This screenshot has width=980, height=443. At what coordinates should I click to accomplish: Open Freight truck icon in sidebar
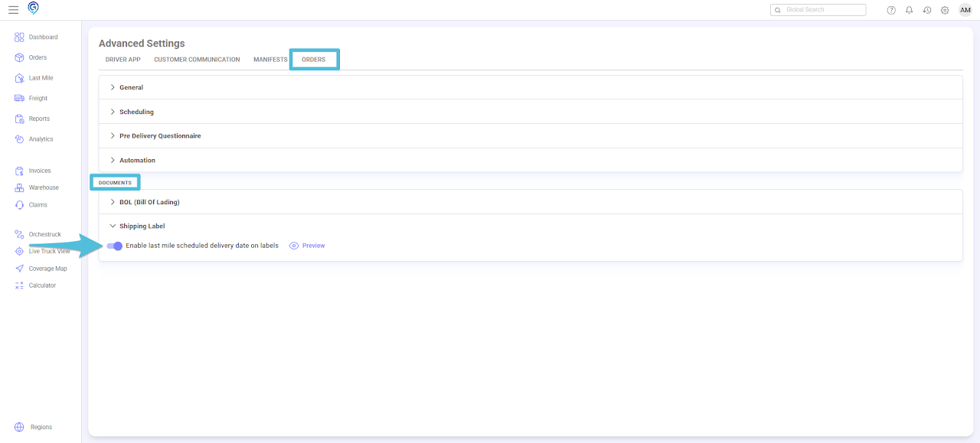click(x=19, y=99)
